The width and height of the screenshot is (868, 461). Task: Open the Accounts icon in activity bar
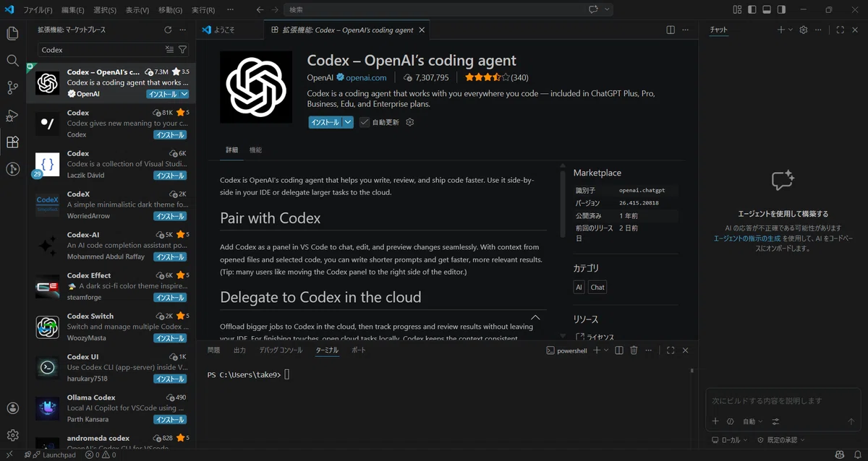pyautogui.click(x=12, y=409)
